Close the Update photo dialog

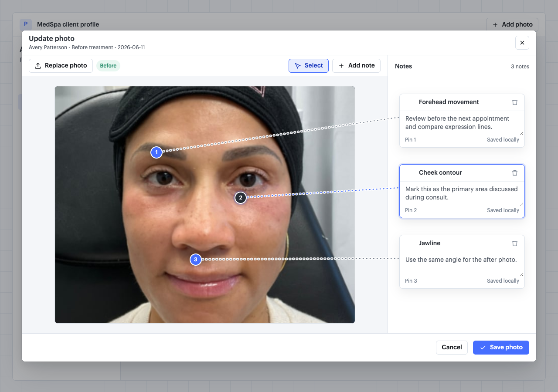click(522, 43)
